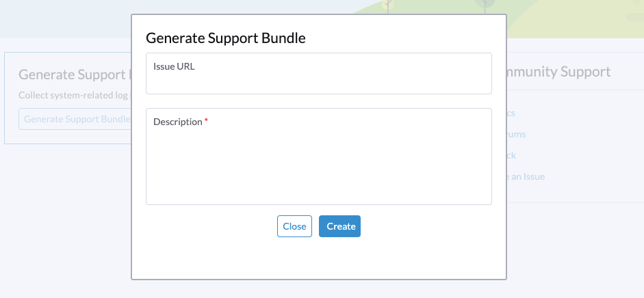Click empty dialog area below the buttons
This screenshot has height=298, width=644.
(318, 260)
